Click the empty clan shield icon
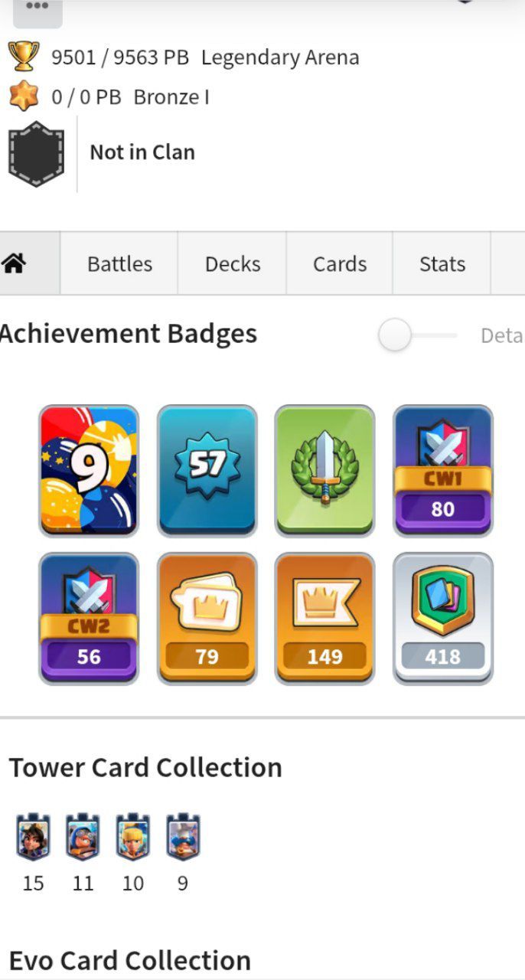The width and height of the screenshot is (525, 980). [x=36, y=152]
